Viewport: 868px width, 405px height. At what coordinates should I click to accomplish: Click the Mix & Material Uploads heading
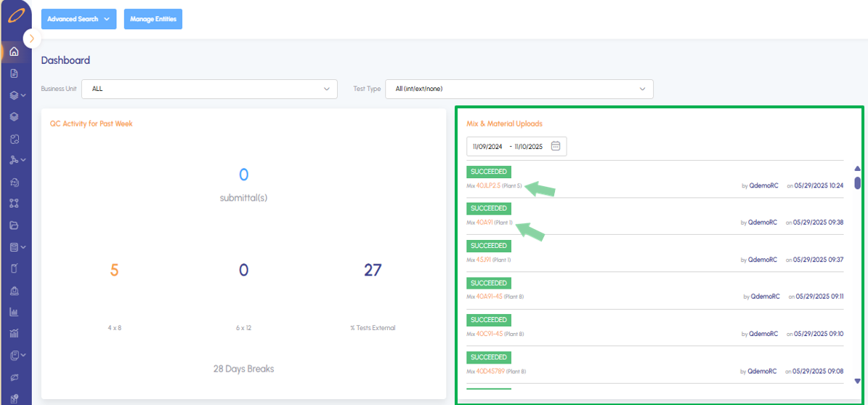pos(504,124)
